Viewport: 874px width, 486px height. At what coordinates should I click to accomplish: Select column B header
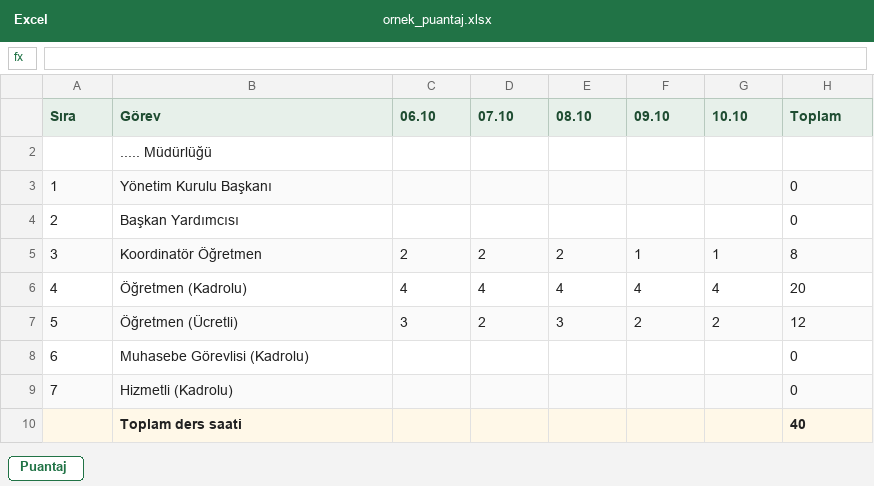pyautogui.click(x=253, y=86)
